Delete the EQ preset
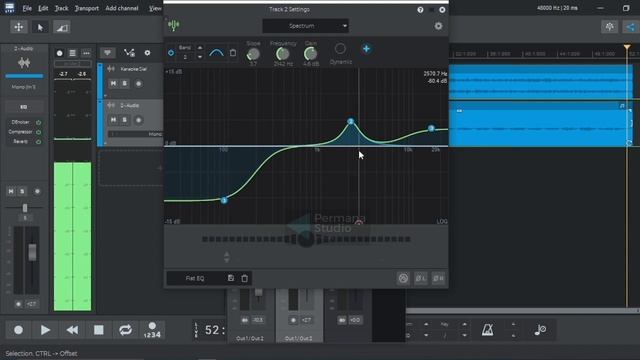The image size is (640, 360). coord(244,278)
